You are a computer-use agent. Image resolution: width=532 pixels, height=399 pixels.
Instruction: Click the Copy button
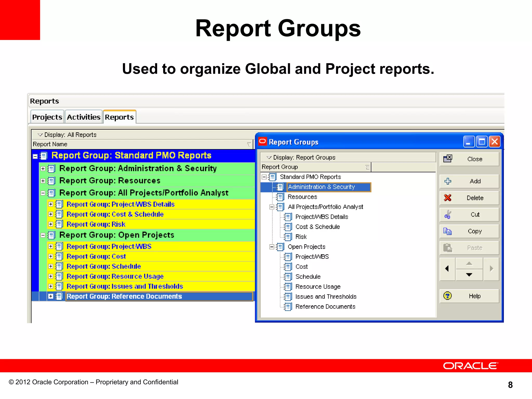point(469,231)
